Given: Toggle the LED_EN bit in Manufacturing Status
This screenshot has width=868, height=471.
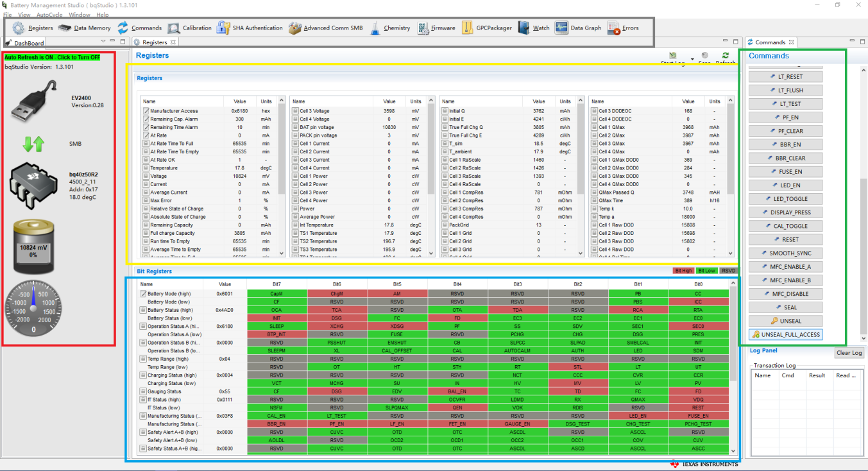Looking at the screenshot, I should [x=638, y=416].
